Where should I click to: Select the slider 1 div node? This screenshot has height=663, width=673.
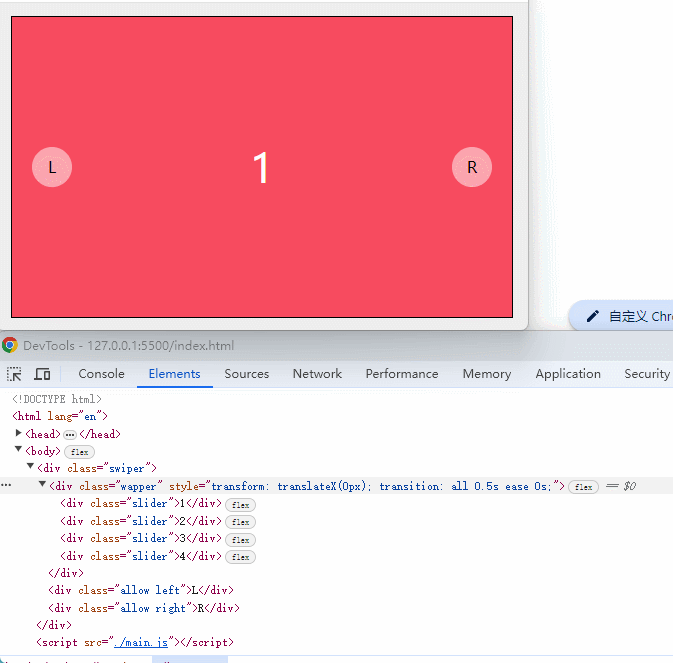point(141,503)
